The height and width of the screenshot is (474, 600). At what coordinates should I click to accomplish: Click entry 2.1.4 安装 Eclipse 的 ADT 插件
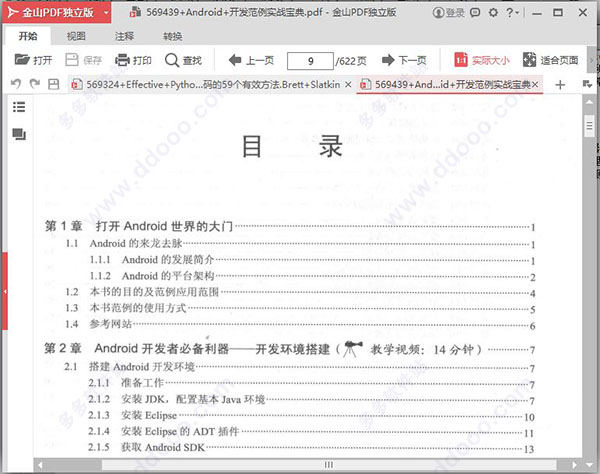(311, 432)
